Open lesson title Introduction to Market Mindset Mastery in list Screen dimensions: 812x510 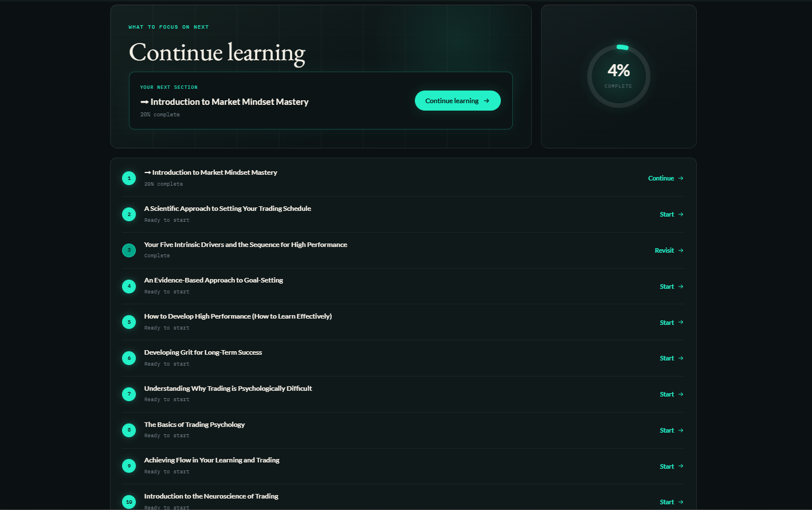point(211,172)
